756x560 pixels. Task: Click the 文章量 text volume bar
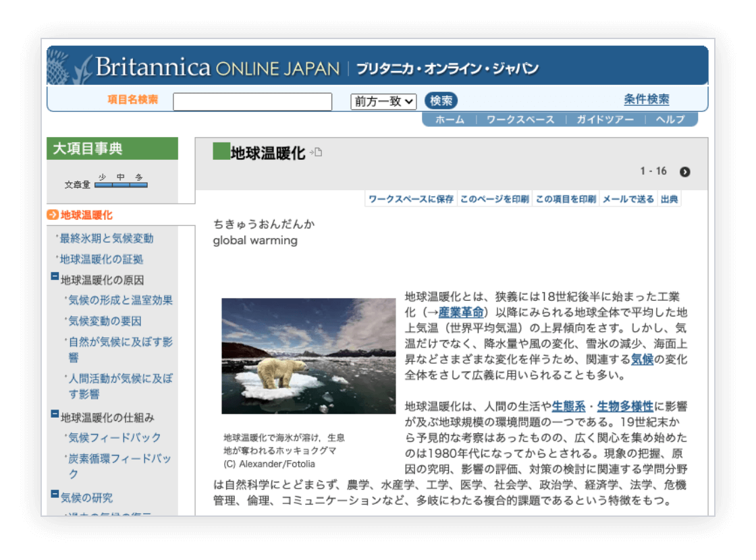121,184
